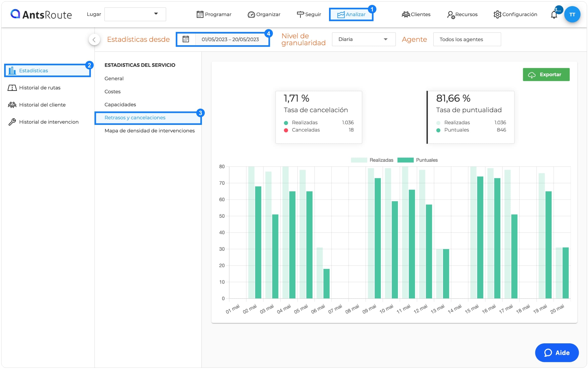
Task: Click the Canceladas count 18
Action: (x=351, y=130)
